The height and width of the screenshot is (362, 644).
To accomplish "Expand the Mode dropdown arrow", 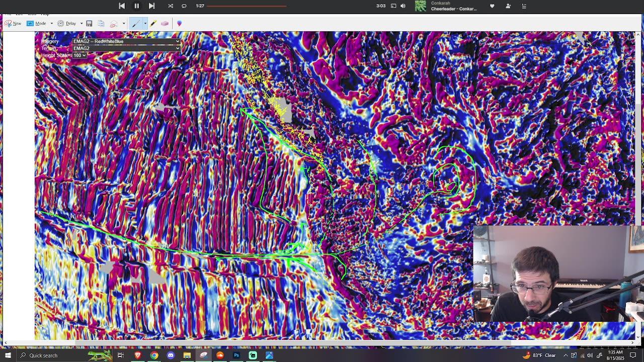I will point(51,23).
